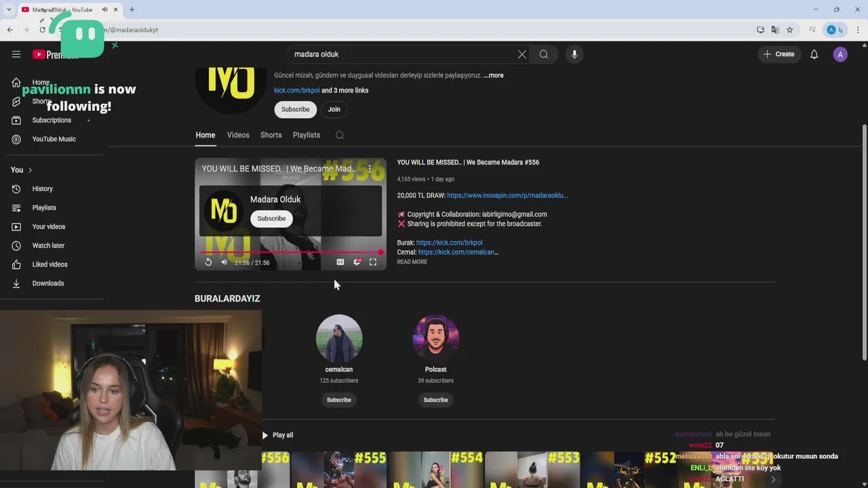Install app via address bar icon

point(760,30)
